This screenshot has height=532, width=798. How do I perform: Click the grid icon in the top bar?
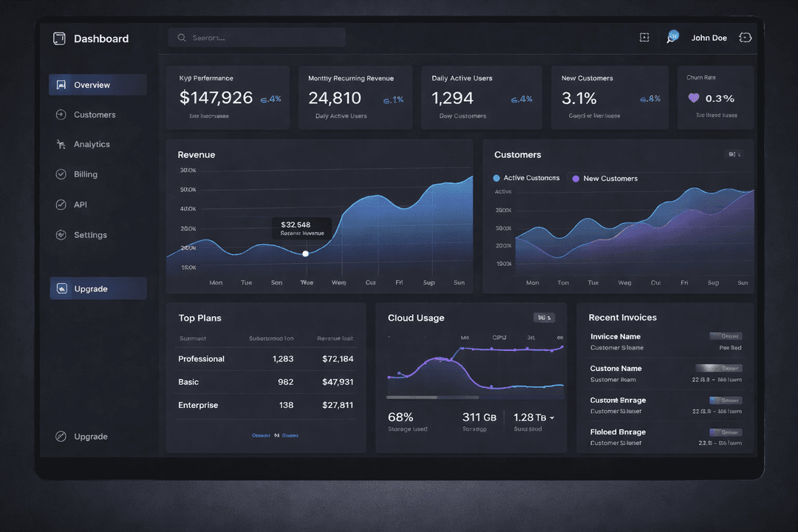tap(644, 37)
